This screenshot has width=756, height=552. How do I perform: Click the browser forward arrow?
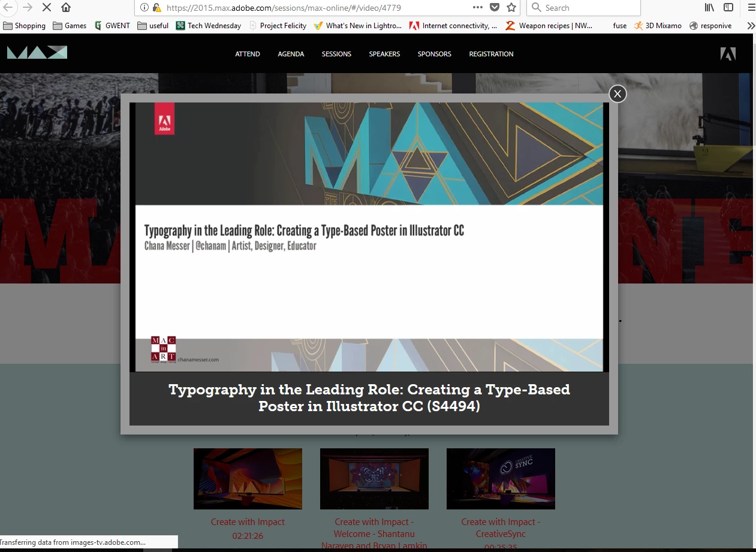pos(28,8)
